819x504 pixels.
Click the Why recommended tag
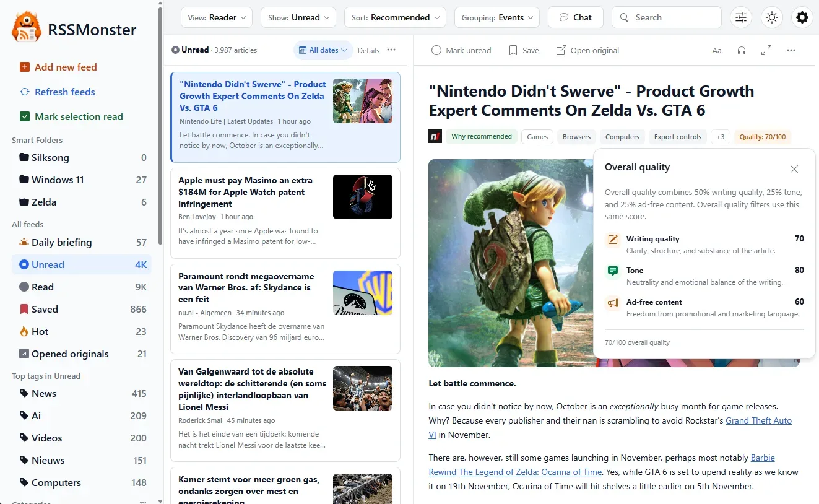click(482, 137)
